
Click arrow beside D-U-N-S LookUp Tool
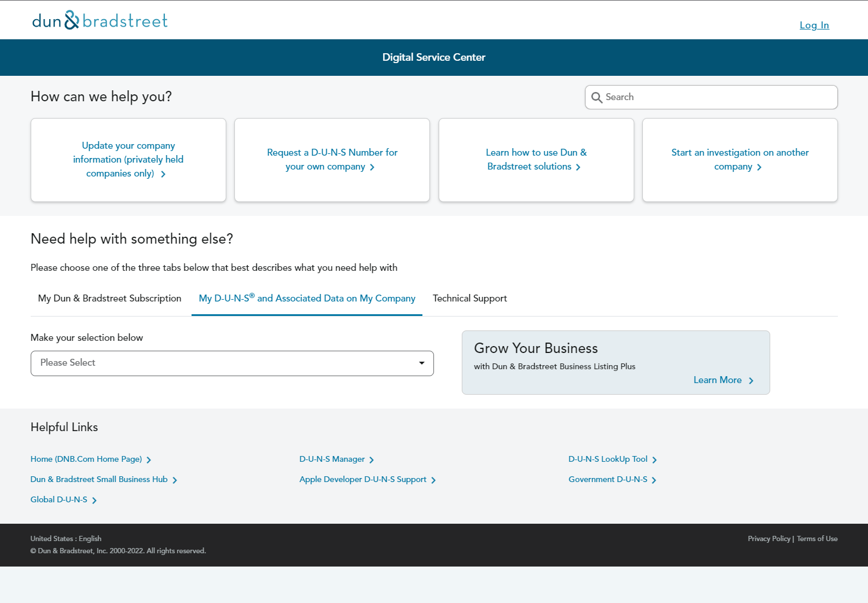coord(654,460)
